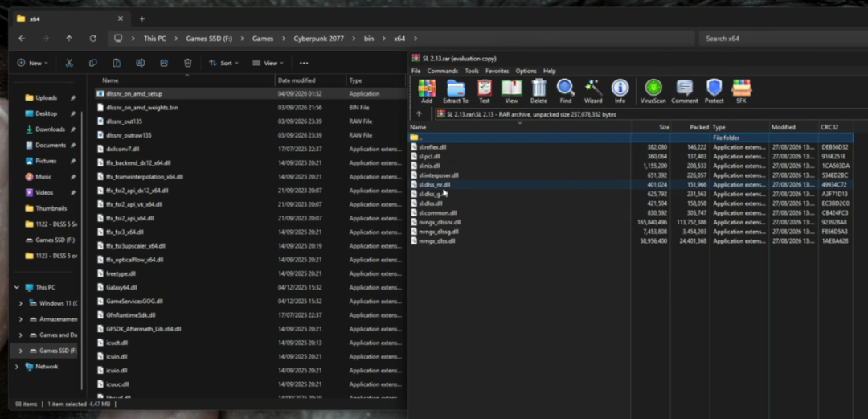This screenshot has height=419, width=868.
Task: Go to Cyberpunk 2077 breadcrumb
Action: click(318, 39)
